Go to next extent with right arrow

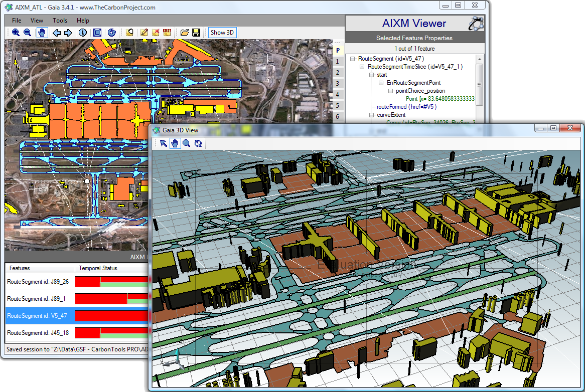coord(68,33)
